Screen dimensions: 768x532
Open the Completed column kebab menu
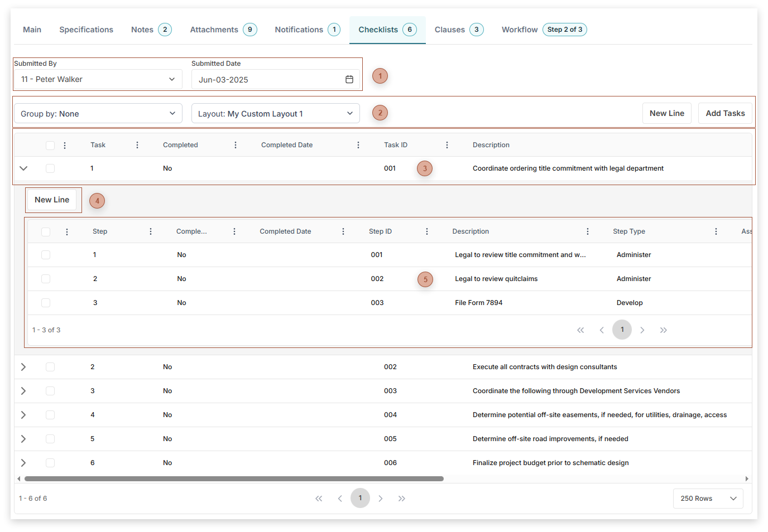pyautogui.click(x=235, y=144)
